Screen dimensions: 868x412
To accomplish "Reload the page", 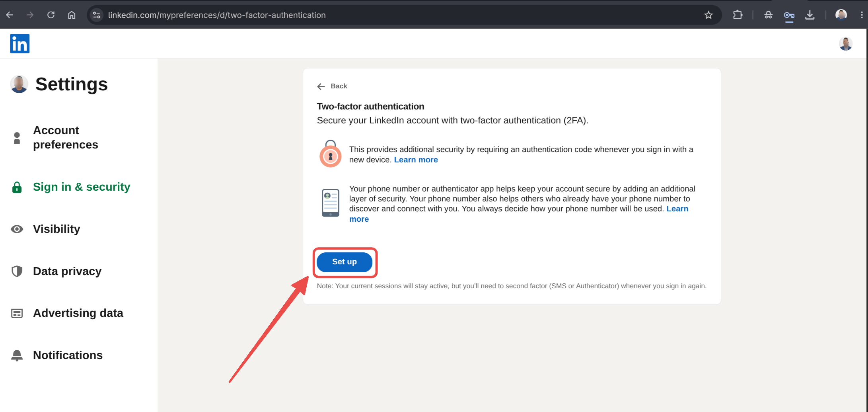I will [x=51, y=15].
